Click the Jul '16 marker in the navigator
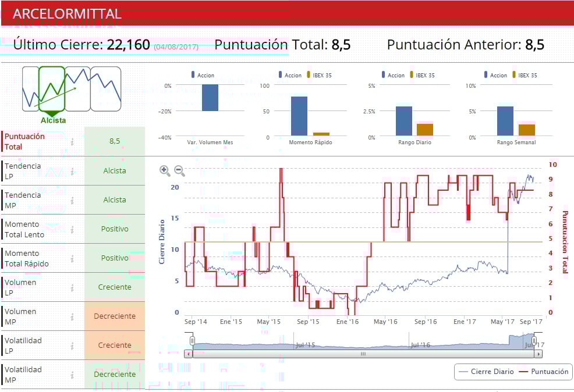Viewport: 574px width, 392px height. tap(420, 345)
